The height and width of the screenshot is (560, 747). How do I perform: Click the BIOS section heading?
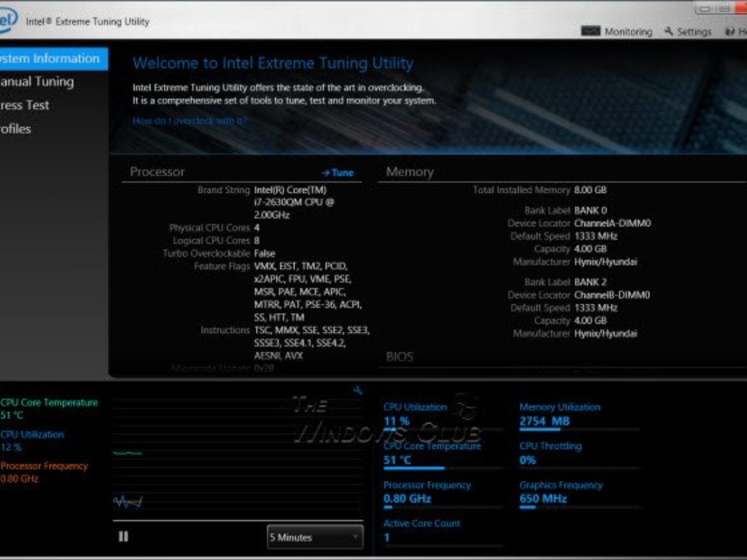pyautogui.click(x=400, y=357)
